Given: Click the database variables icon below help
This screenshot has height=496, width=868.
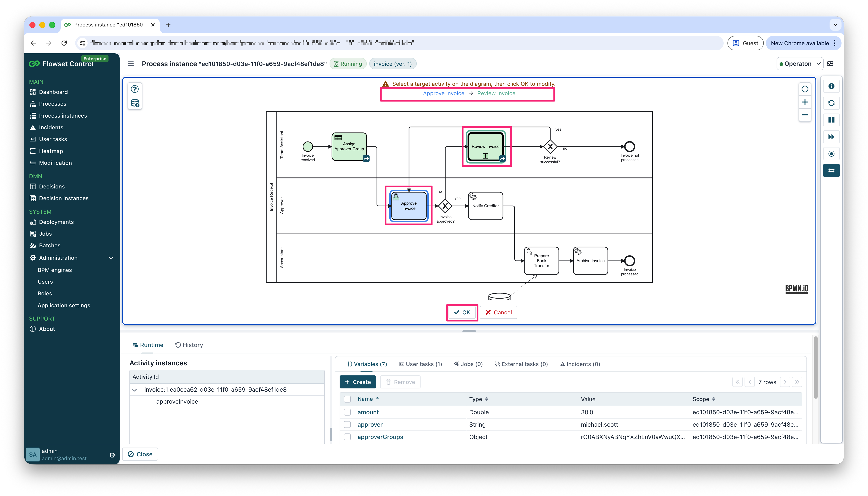Looking at the screenshot, I should click(135, 103).
